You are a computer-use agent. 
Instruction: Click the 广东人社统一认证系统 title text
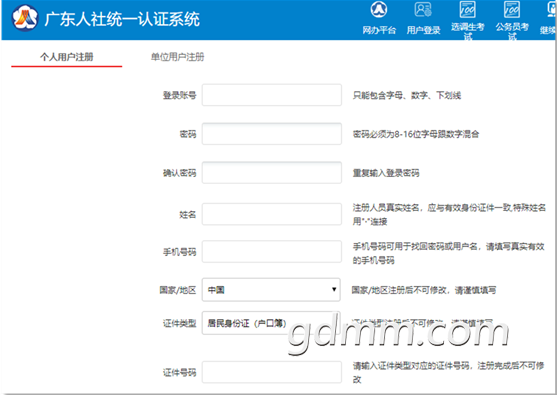click(122, 19)
